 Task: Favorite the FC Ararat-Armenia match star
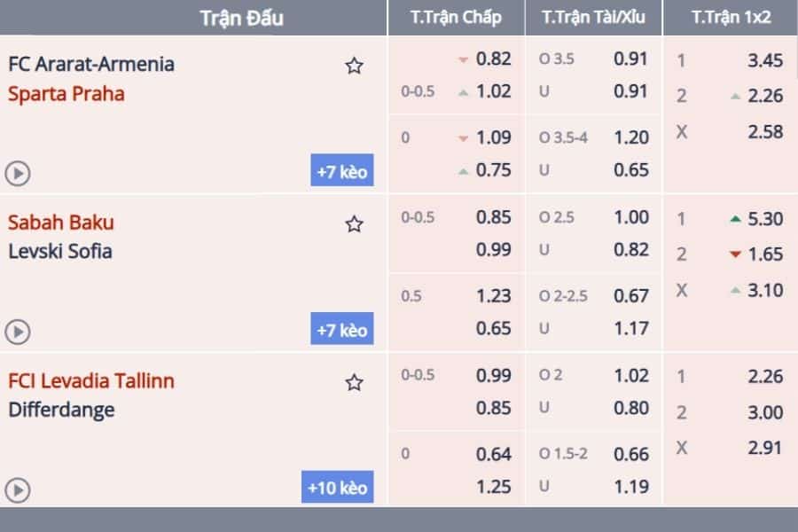[354, 66]
